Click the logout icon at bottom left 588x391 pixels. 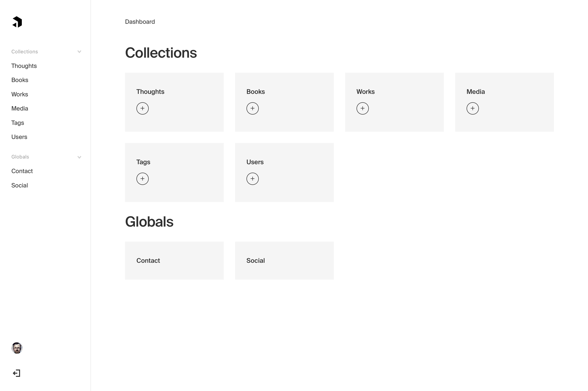(x=17, y=373)
